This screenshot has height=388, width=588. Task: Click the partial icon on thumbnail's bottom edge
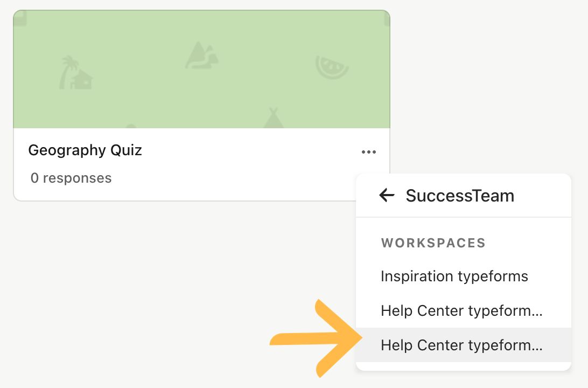click(x=130, y=126)
